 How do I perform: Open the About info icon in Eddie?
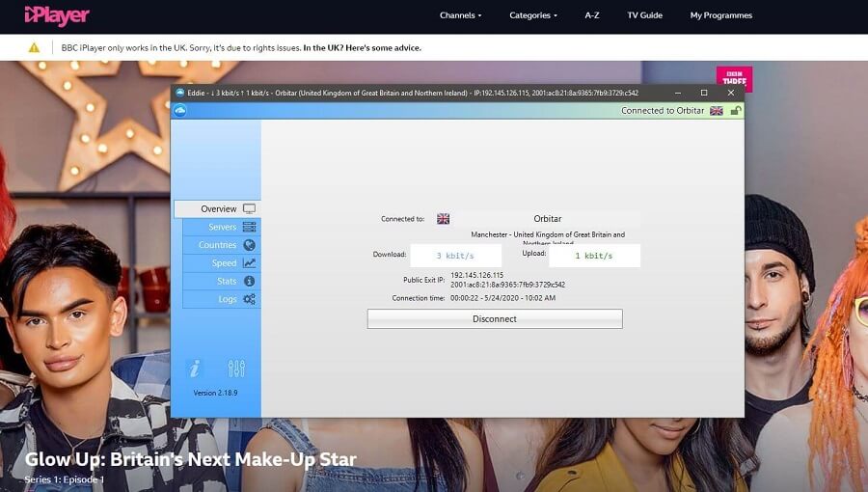[194, 368]
